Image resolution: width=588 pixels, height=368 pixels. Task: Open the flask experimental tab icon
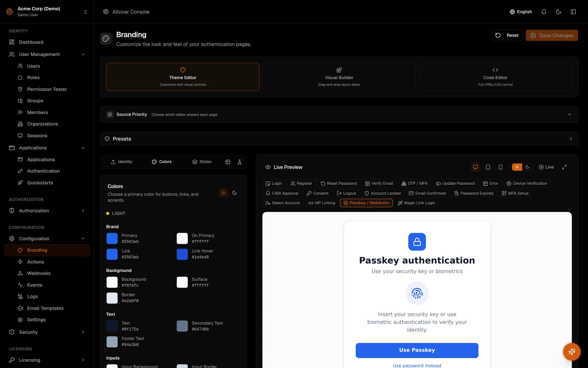tap(240, 162)
